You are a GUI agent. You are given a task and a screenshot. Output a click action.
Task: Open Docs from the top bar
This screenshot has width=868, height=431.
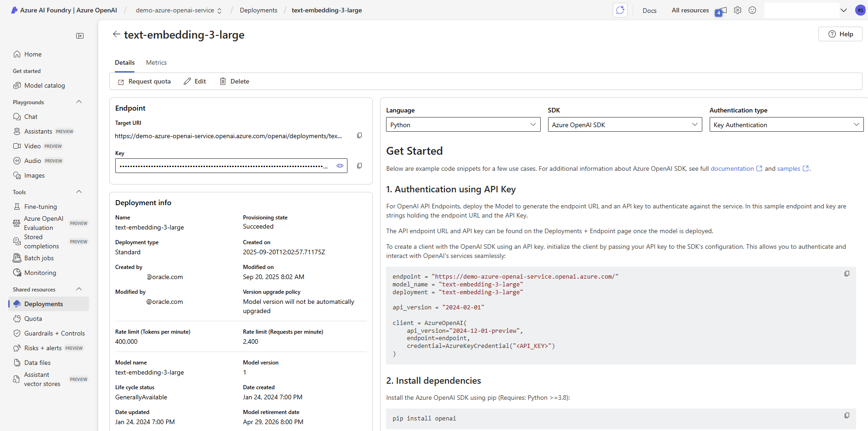pyautogui.click(x=649, y=10)
